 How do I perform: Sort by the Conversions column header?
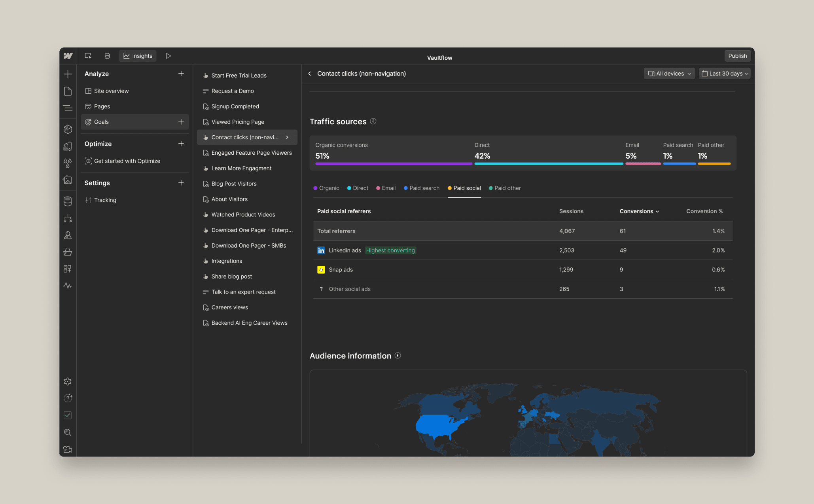click(x=639, y=211)
